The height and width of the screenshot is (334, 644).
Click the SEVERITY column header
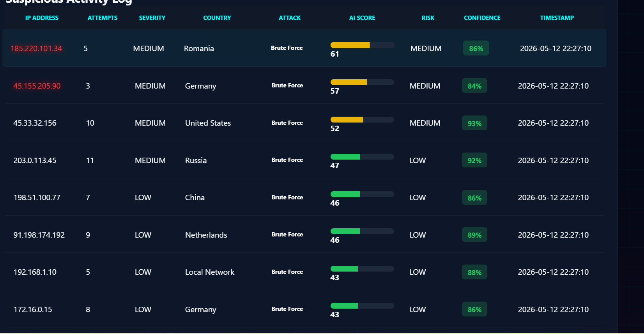click(152, 18)
